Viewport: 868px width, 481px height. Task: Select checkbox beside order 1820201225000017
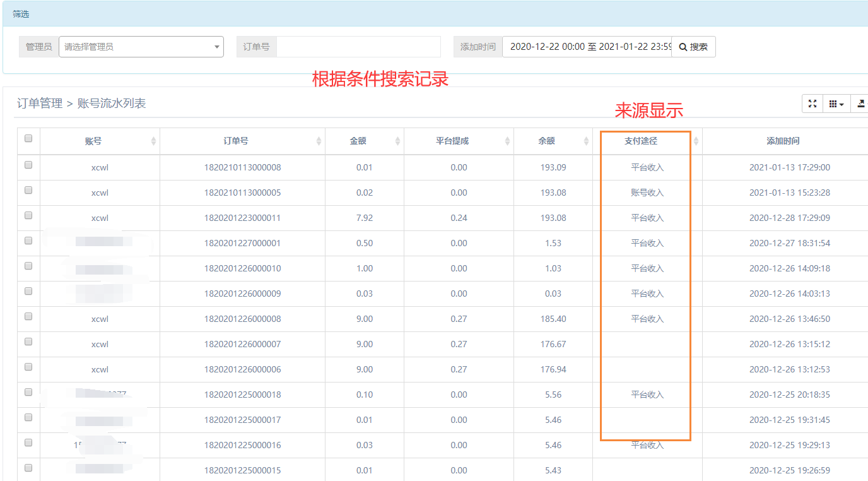[28, 417]
